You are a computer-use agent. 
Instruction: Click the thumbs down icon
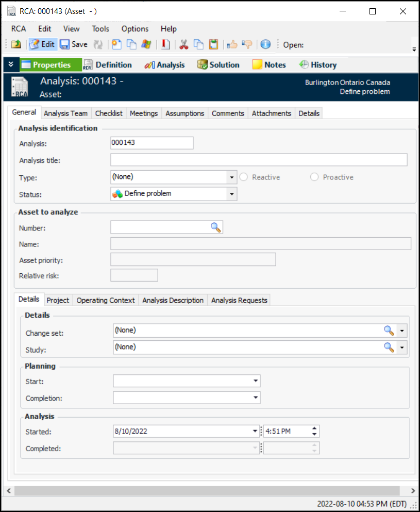[247, 44]
